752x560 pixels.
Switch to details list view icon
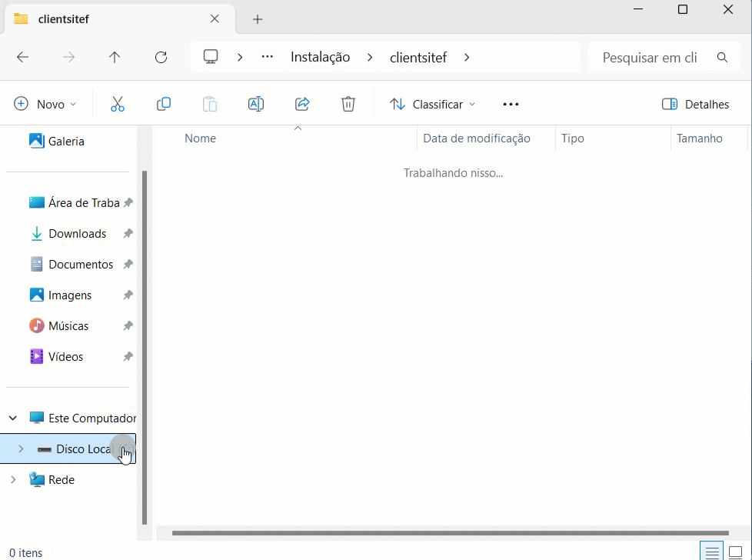[712, 552]
